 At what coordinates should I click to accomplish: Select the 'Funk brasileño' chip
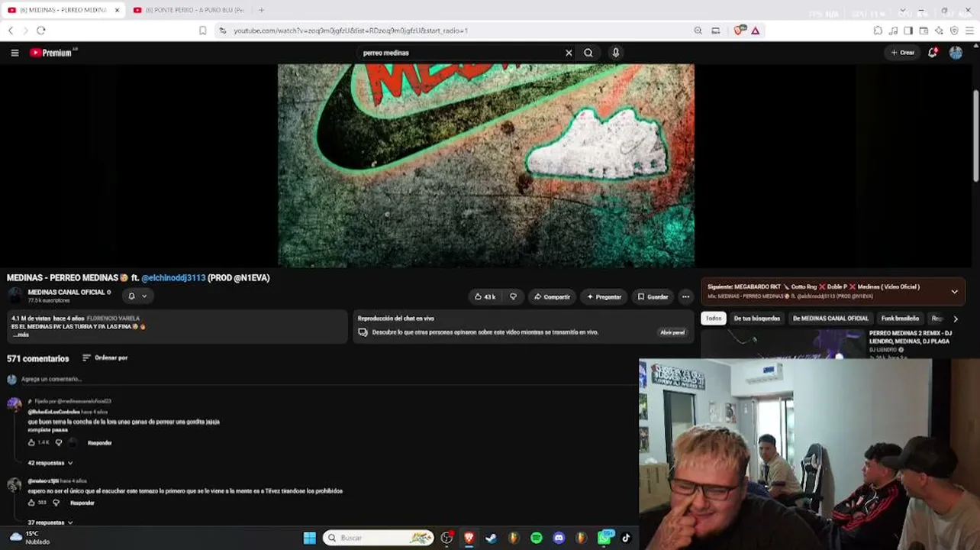point(900,319)
